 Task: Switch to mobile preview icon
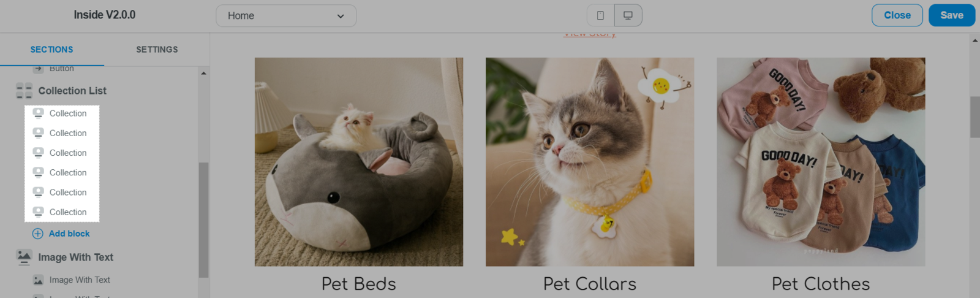(600, 15)
